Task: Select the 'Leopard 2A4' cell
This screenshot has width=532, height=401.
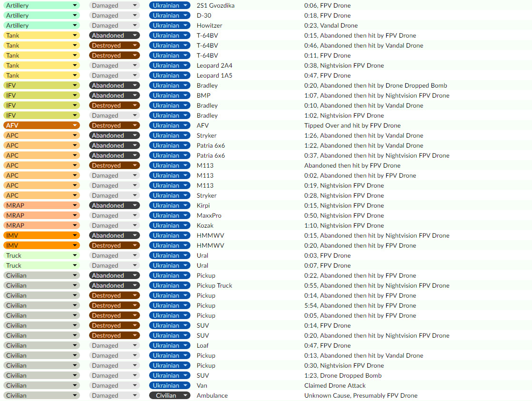Action: (x=214, y=65)
